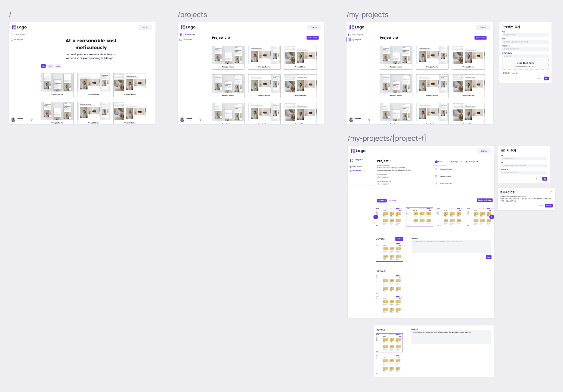This screenshot has height=392, width=563.
Task: Click the Logo in the project-f frame
Action: click(358, 151)
